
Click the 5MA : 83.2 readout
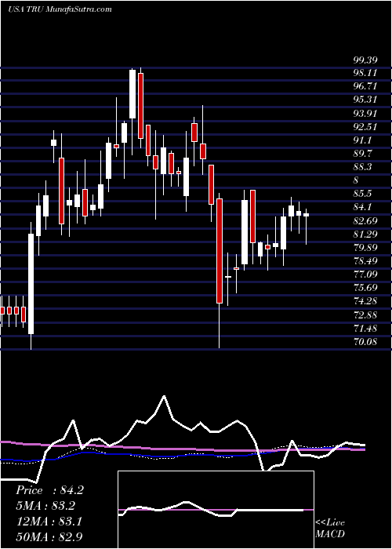point(45,506)
